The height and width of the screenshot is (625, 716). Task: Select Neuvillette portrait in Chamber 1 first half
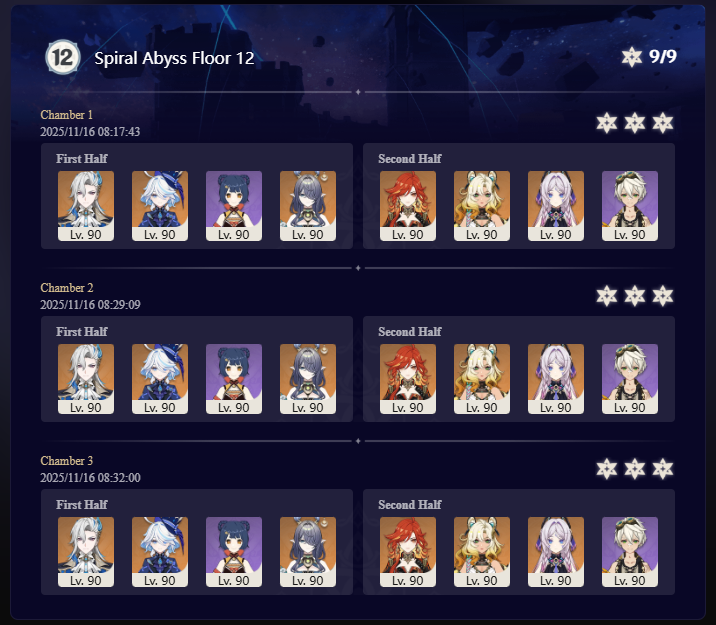tap(86, 206)
